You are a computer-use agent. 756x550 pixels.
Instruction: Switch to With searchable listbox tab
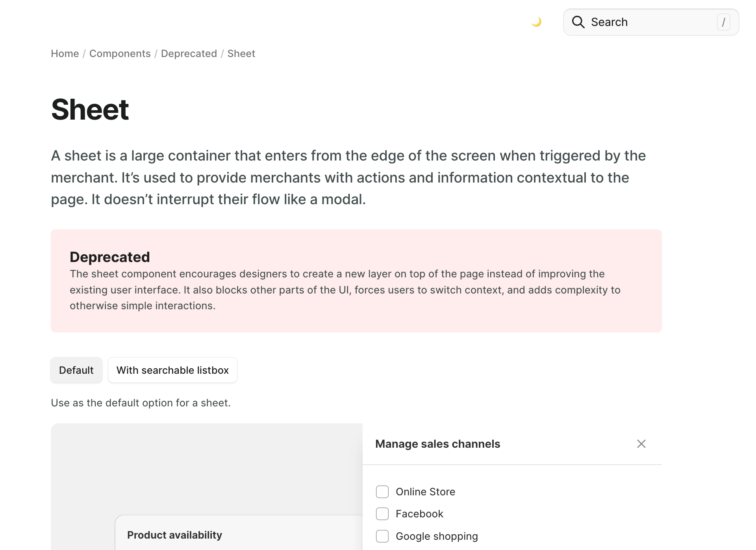click(x=172, y=370)
